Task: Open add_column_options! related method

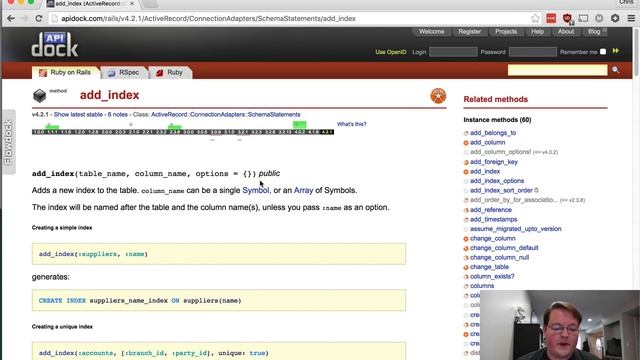Action: tap(500, 152)
